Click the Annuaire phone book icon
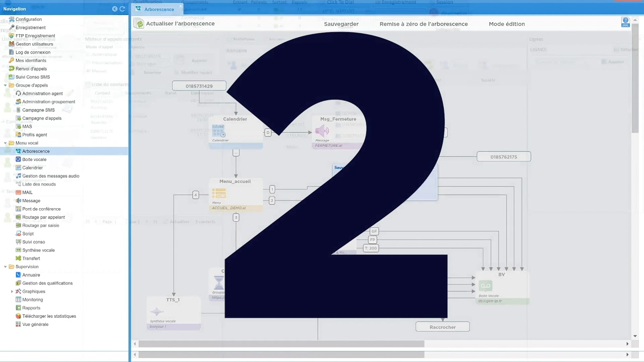Screen dimensions: 644x362 (x=18, y=275)
